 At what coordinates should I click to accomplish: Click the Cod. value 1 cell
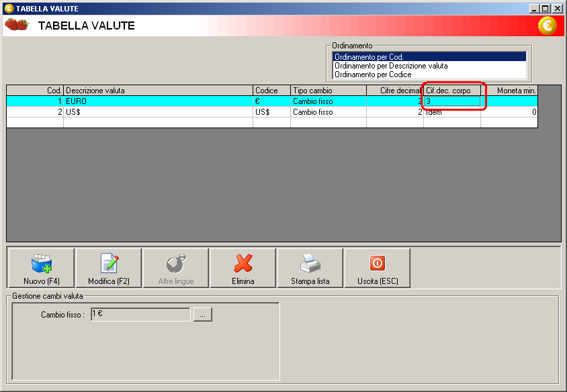pos(35,101)
